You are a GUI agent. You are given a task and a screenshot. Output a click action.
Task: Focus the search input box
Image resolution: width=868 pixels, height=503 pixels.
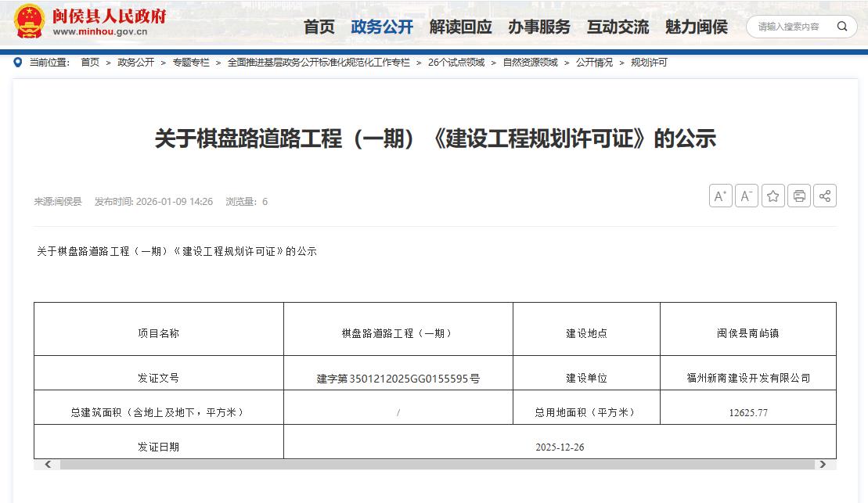(789, 26)
